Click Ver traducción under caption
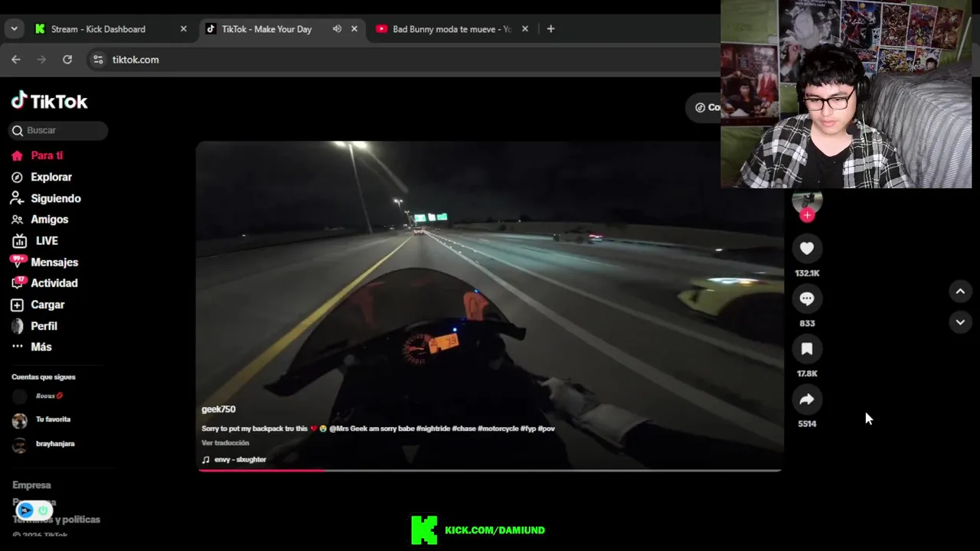Image resolution: width=980 pixels, height=551 pixels. click(x=225, y=442)
